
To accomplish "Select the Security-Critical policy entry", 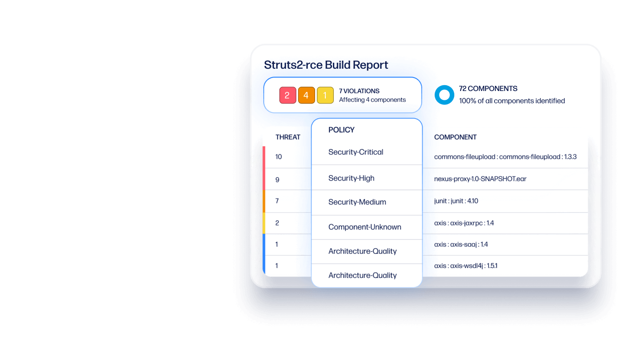I will tap(356, 152).
